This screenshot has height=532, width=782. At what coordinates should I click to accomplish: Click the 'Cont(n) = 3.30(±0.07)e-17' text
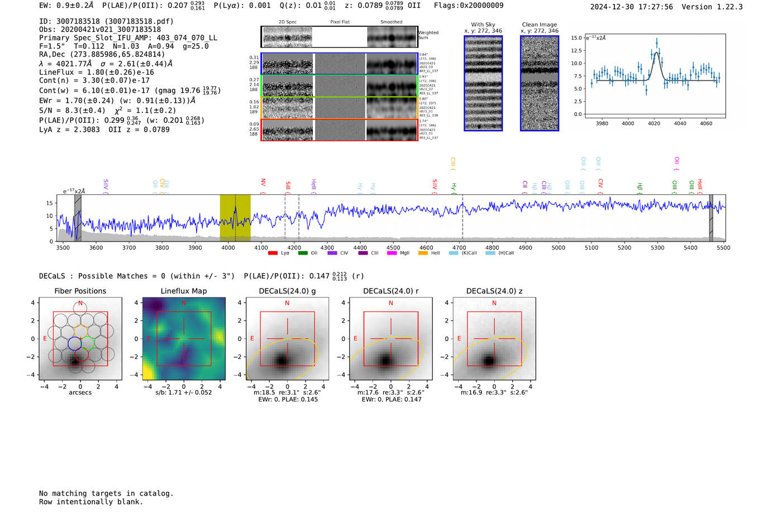pyautogui.click(x=94, y=80)
